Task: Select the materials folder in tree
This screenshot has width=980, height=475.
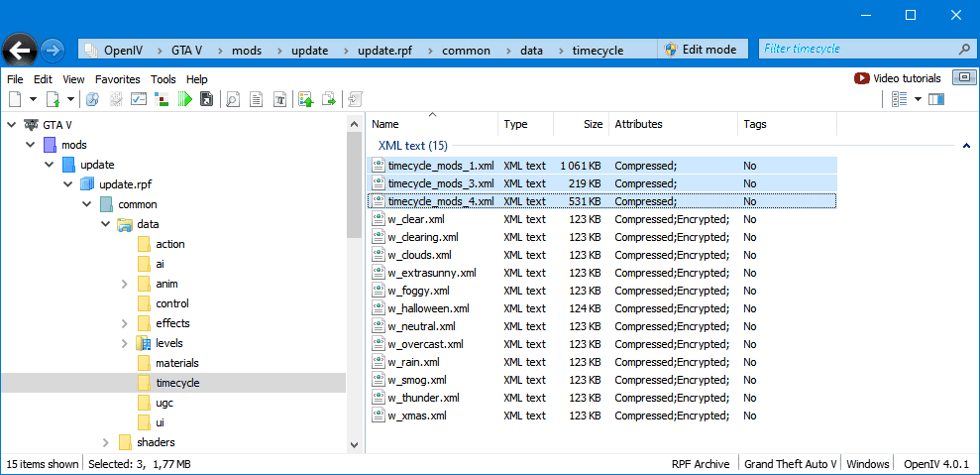Action: (176, 363)
